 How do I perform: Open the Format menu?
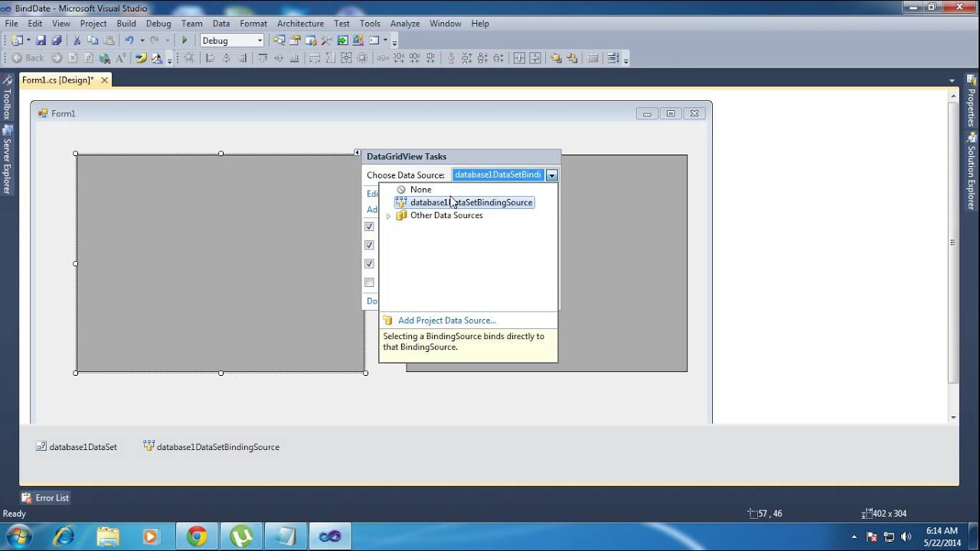pos(253,24)
